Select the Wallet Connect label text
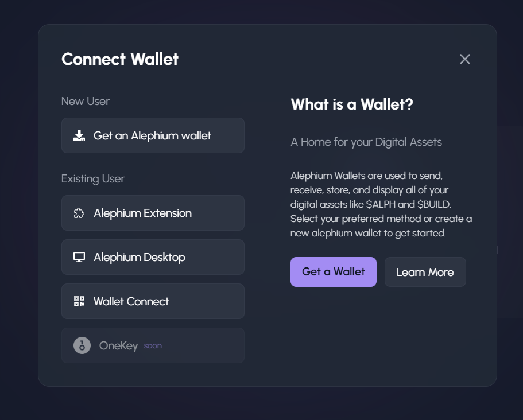This screenshot has width=523, height=420. point(131,302)
